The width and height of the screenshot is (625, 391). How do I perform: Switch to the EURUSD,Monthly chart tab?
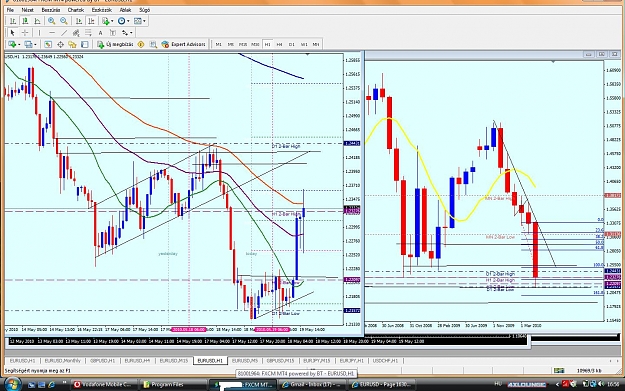(63, 361)
